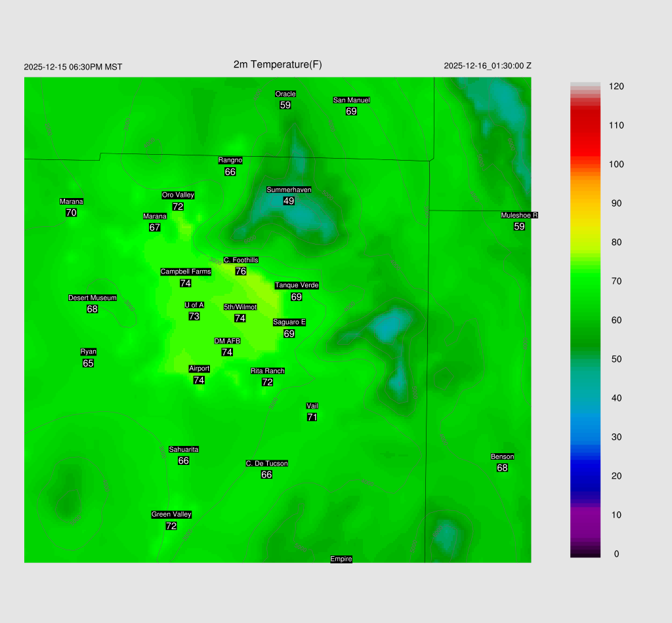Click the Muleshoe R station label
The image size is (672, 623).
click(x=519, y=215)
